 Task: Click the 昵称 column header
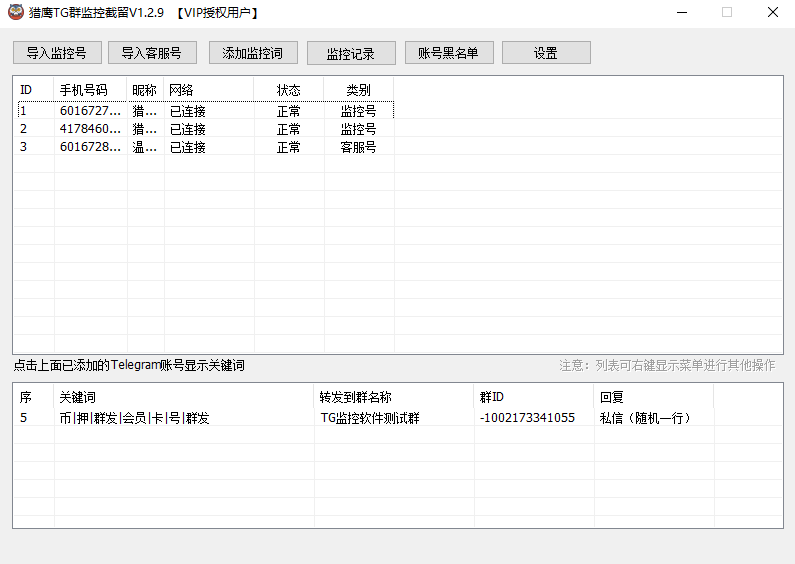point(144,90)
